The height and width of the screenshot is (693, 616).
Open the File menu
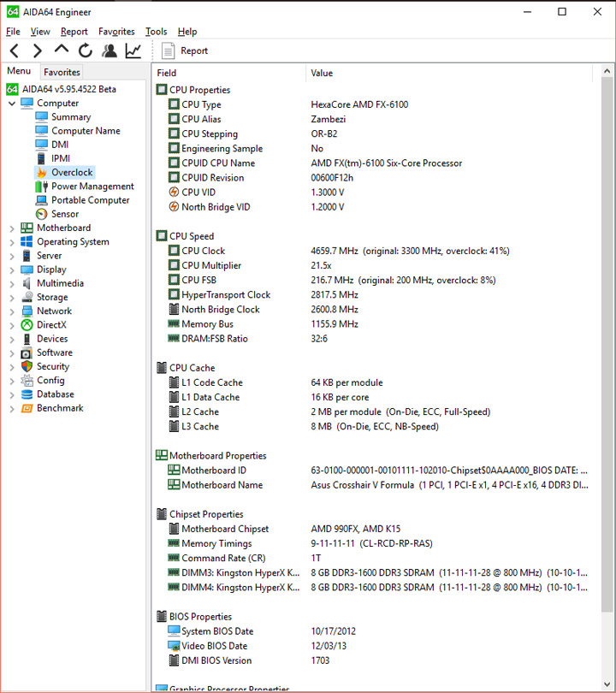[13, 32]
